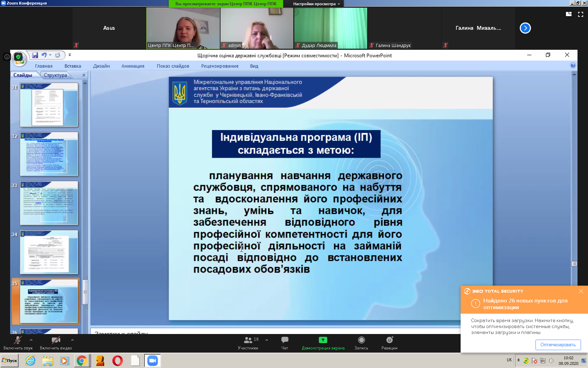This screenshot has width=588, height=368.
Task: Click slide area vertical scrollbar up arrow
Action: point(574,74)
